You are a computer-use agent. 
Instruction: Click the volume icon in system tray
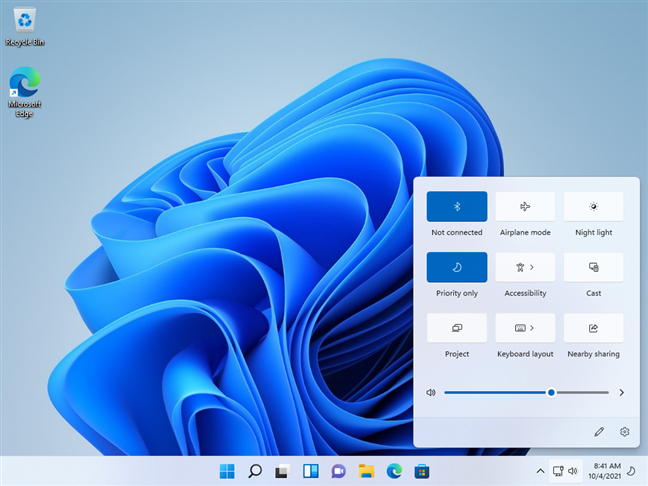pyautogui.click(x=573, y=471)
